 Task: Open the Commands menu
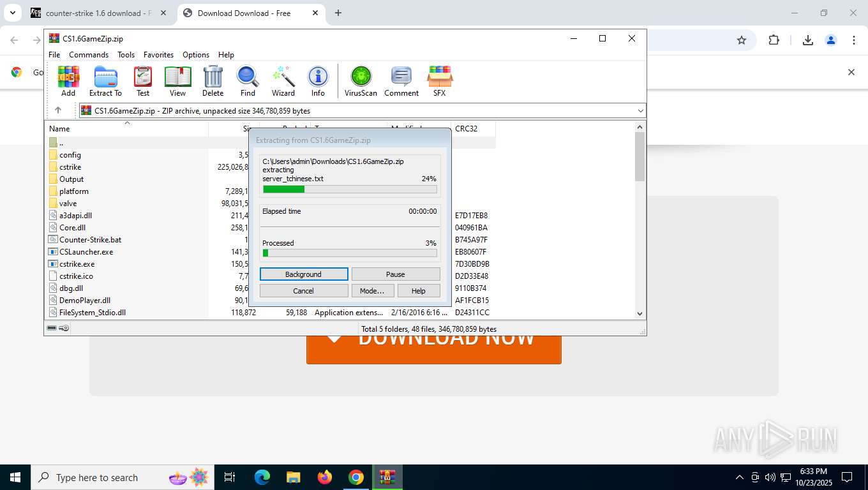[89, 55]
